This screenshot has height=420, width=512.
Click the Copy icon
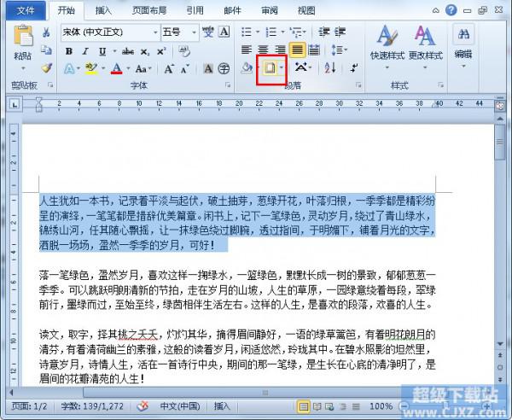(x=46, y=50)
